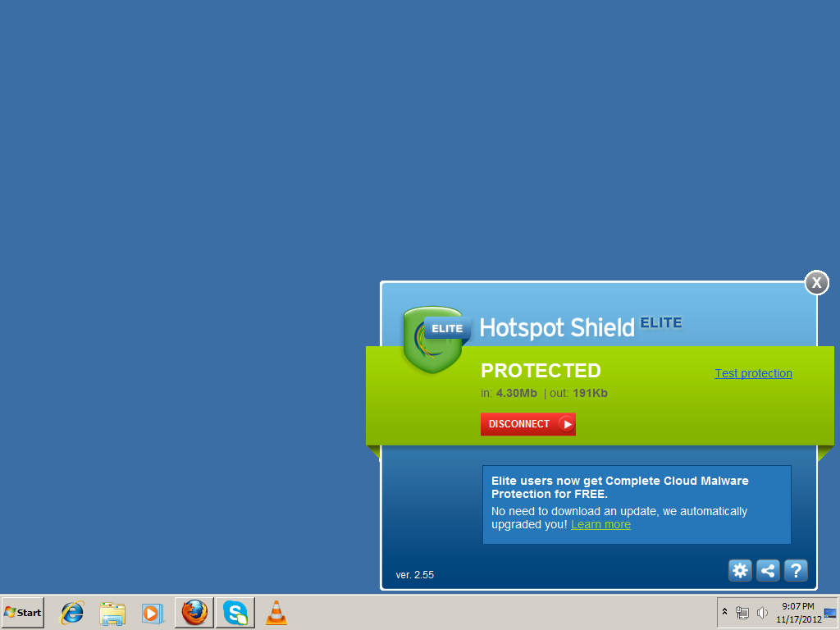
Task: Switch to Firefox in the taskbar
Action: (194, 612)
